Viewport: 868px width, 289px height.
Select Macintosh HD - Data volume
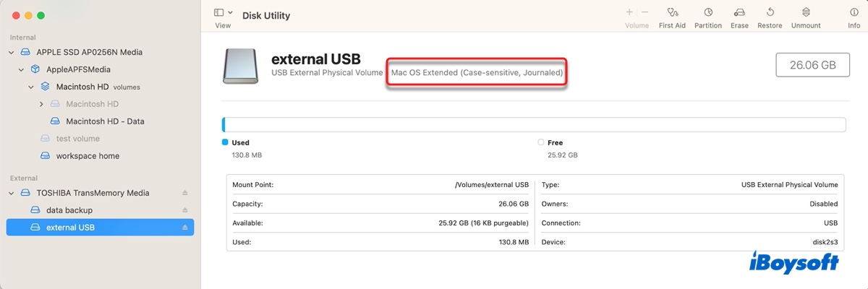point(104,121)
